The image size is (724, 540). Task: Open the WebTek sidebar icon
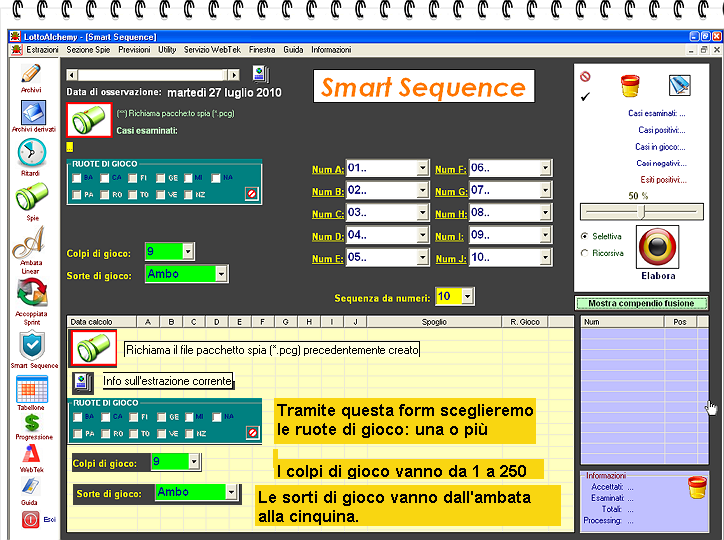pyautogui.click(x=31, y=454)
